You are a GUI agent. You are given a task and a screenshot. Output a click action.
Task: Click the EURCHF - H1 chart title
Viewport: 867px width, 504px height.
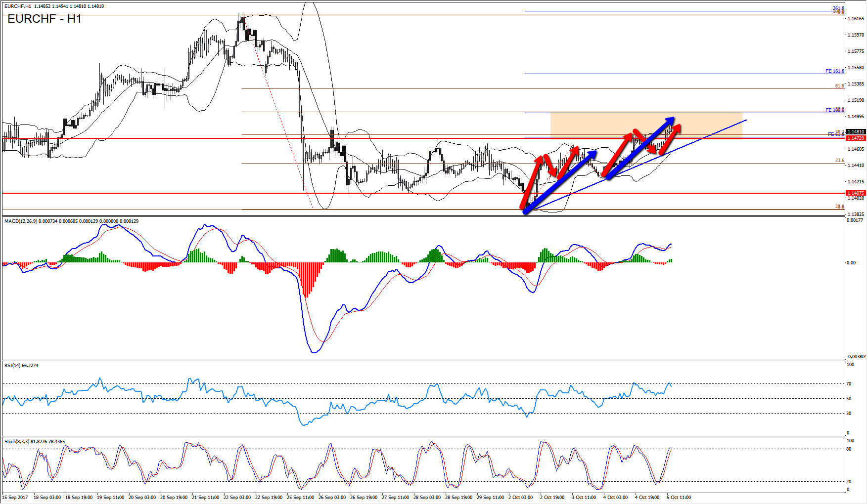pos(45,19)
